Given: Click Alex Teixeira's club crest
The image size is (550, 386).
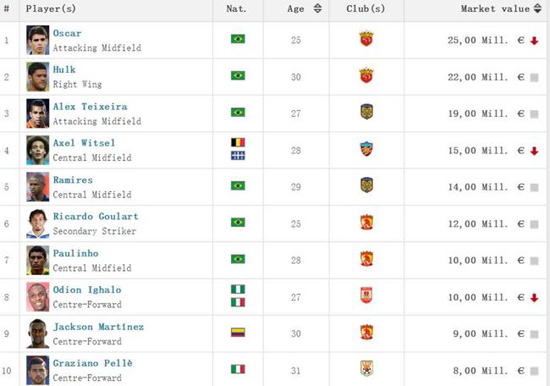Looking at the screenshot, I should pos(367,112).
